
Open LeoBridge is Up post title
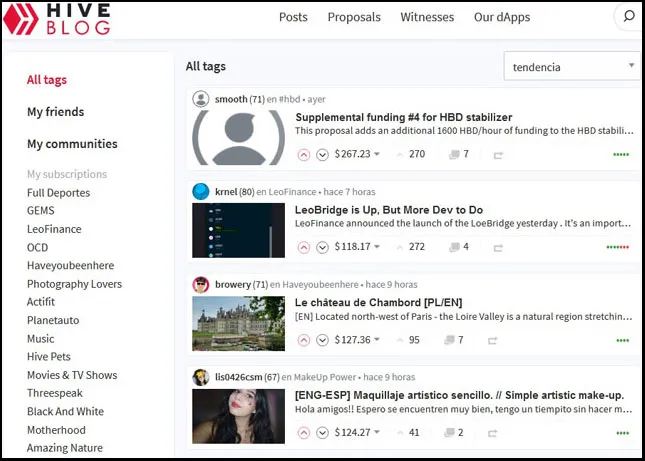click(389, 210)
